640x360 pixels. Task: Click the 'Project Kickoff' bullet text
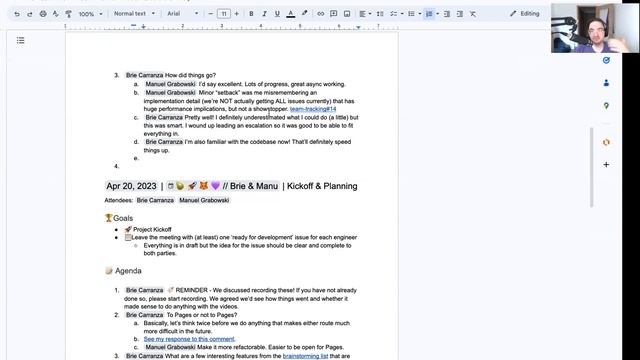pyautogui.click(x=152, y=229)
